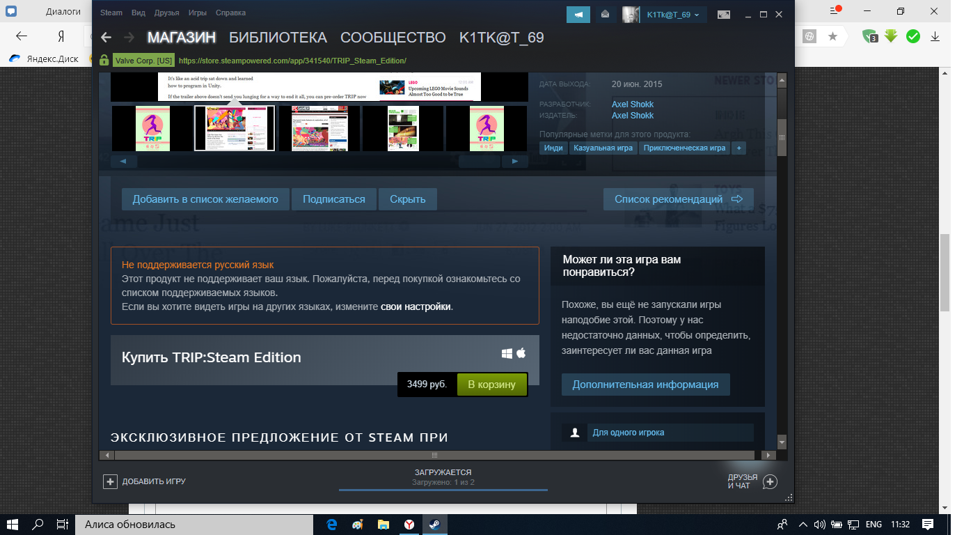Image resolution: width=980 pixels, height=535 pixels.
Task: Show hidden tray icons chevron
Action: (803, 524)
